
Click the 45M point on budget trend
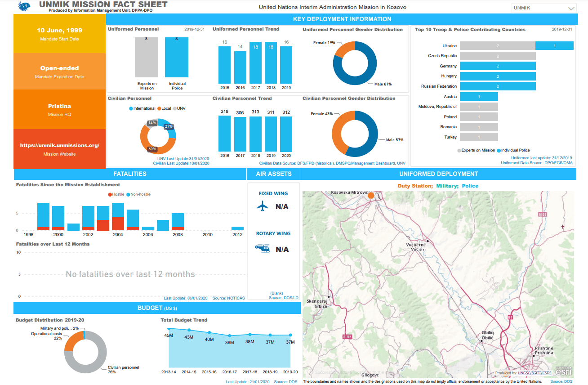click(x=169, y=329)
